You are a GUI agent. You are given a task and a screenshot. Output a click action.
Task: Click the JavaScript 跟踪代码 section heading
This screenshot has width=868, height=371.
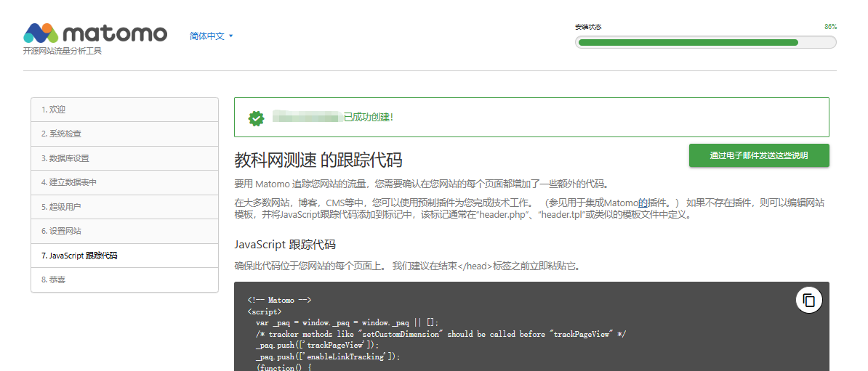pyautogui.click(x=285, y=245)
